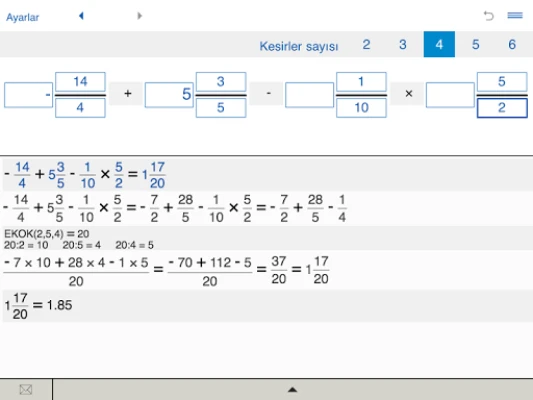The height and width of the screenshot is (400, 533).
Task: Edit last fraction denominator 2
Action: point(502,108)
